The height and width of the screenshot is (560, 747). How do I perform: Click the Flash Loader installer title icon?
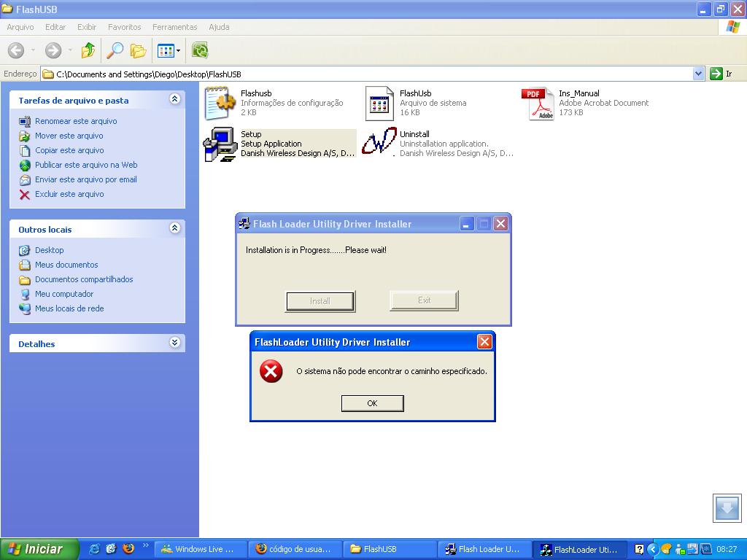coord(244,223)
